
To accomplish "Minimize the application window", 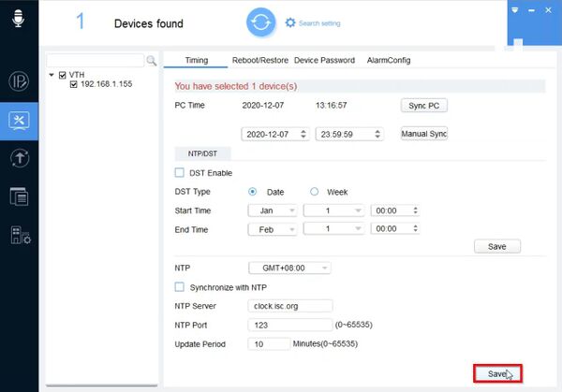I will click(x=531, y=10).
